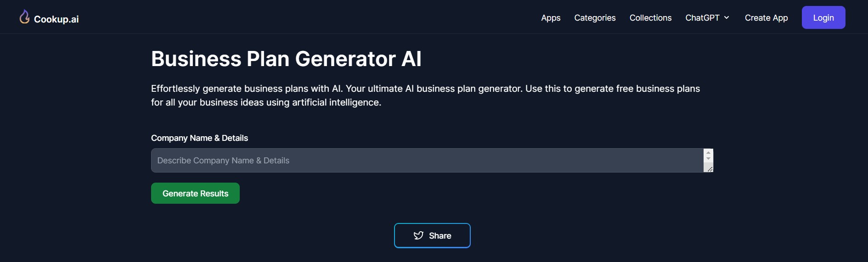This screenshot has width=868, height=262.
Task: Click the textarea's scroll down arrow
Action: tap(708, 159)
